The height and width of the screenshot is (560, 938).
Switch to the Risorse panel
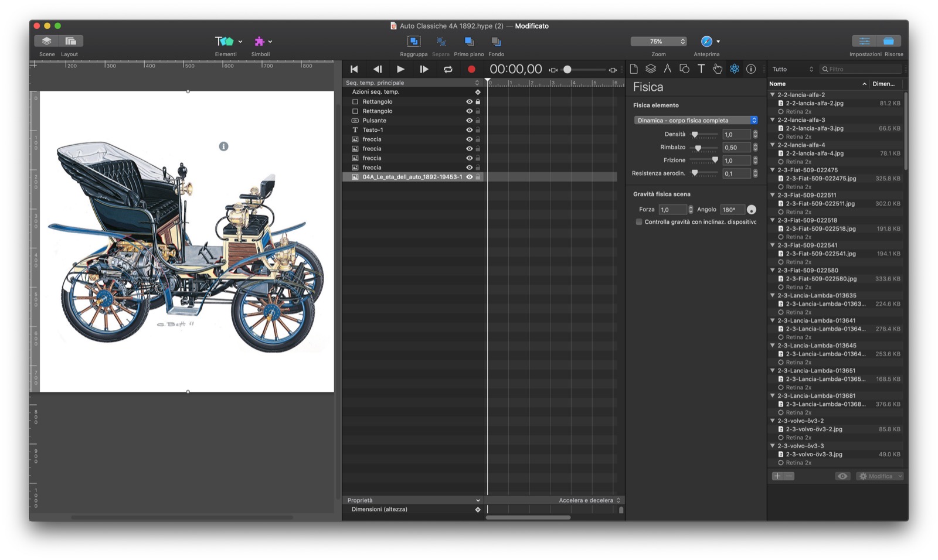(888, 41)
